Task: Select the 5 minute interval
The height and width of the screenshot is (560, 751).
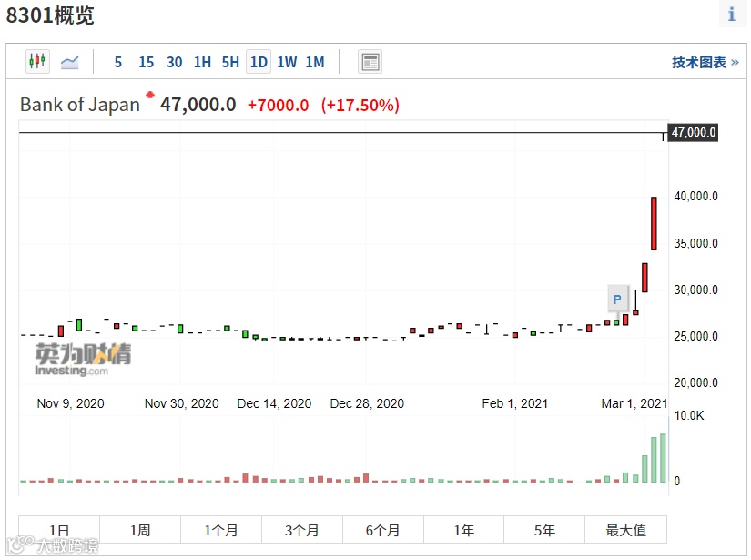Action: coord(117,62)
